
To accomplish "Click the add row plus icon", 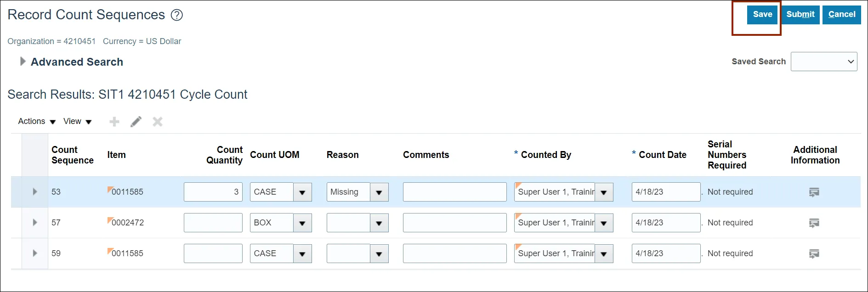I will tap(114, 122).
